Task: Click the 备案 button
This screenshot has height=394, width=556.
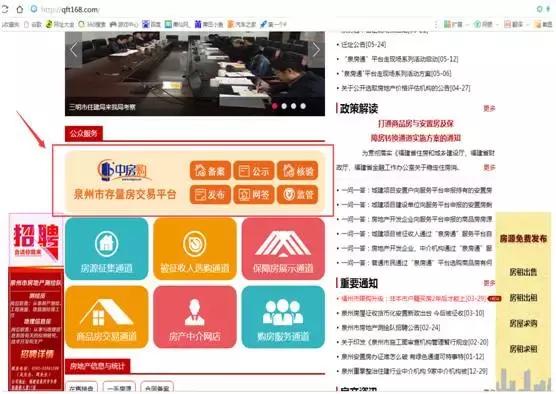Action: pos(210,171)
